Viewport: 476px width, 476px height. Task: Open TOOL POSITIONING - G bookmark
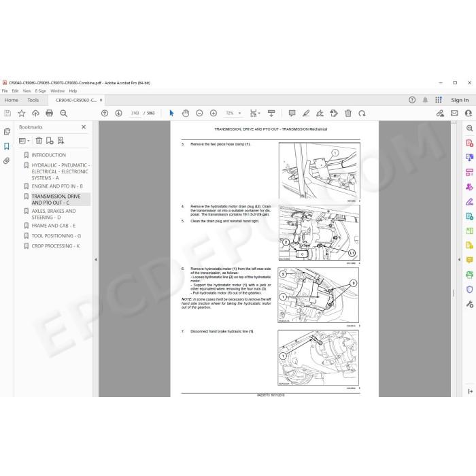(x=56, y=236)
